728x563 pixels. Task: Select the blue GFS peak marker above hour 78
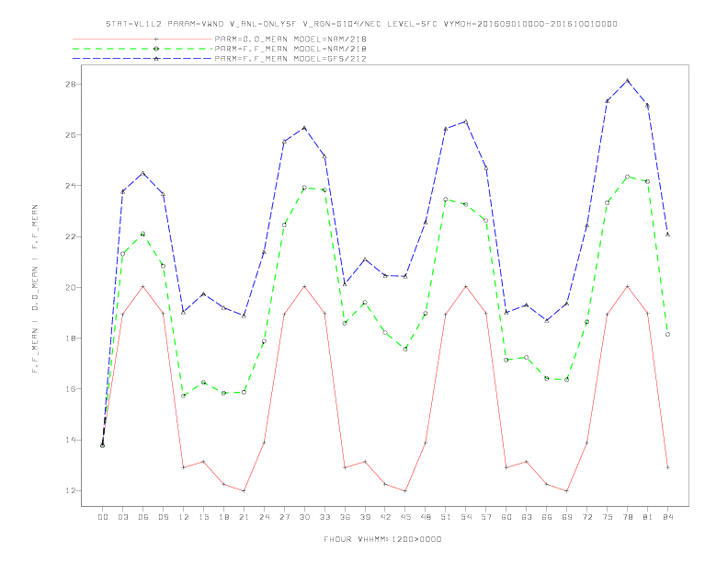627,80
